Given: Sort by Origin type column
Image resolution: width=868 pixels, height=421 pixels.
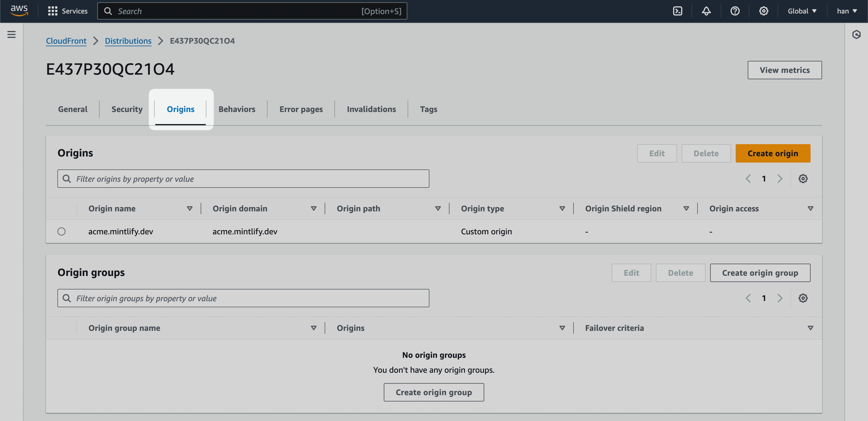Looking at the screenshot, I should (562, 209).
